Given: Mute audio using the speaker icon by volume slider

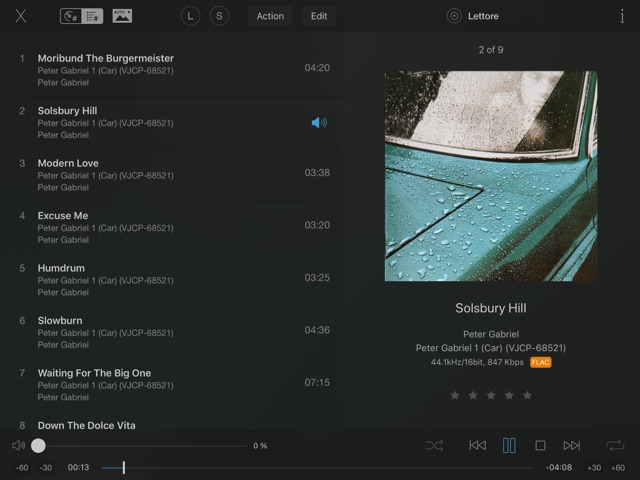Looking at the screenshot, I should pos(18,445).
